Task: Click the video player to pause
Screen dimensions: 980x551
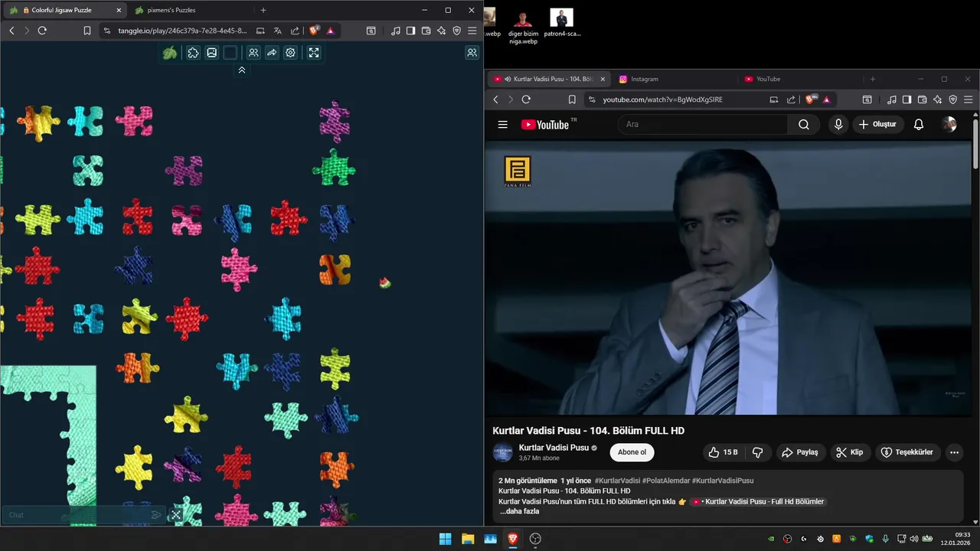Action: click(x=729, y=277)
